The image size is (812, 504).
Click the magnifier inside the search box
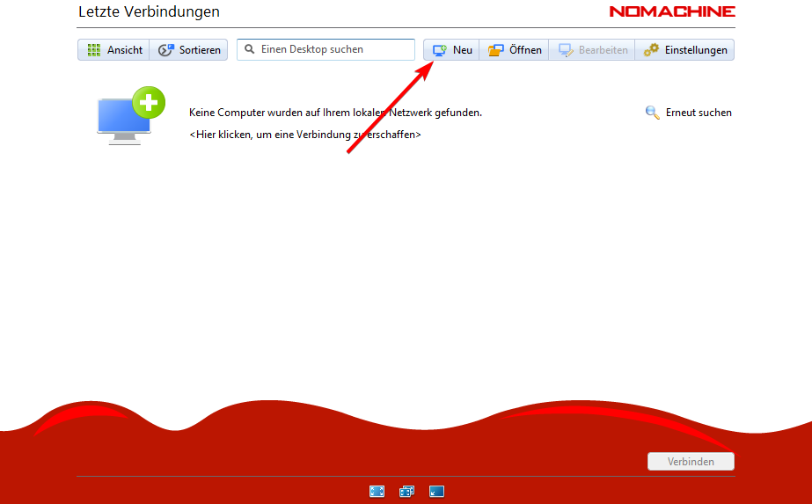point(250,50)
